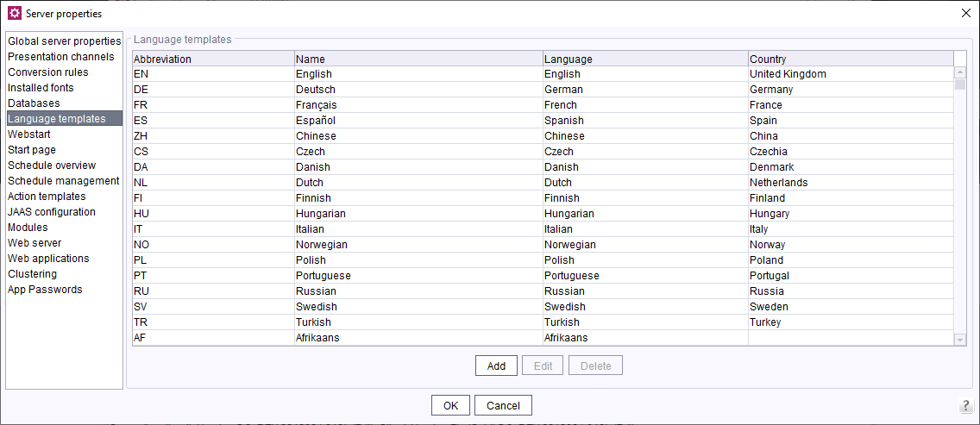Click the Deutsch name cell

click(418, 90)
